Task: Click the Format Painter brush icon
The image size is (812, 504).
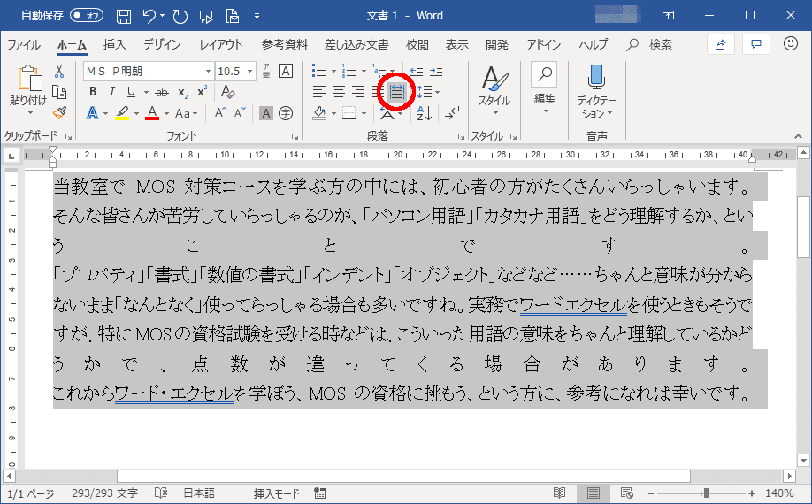Action: click(59, 113)
